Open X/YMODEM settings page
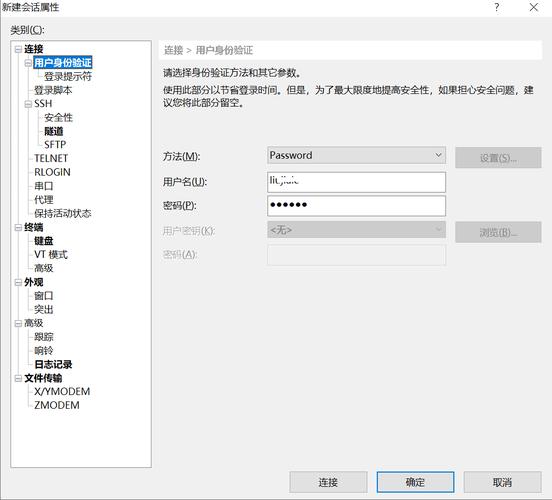The height and width of the screenshot is (500, 552). point(62,392)
